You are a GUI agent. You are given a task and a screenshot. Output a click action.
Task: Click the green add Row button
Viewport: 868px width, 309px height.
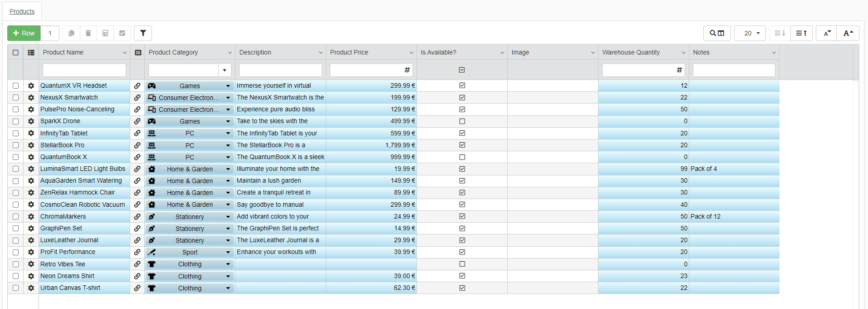[24, 33]
